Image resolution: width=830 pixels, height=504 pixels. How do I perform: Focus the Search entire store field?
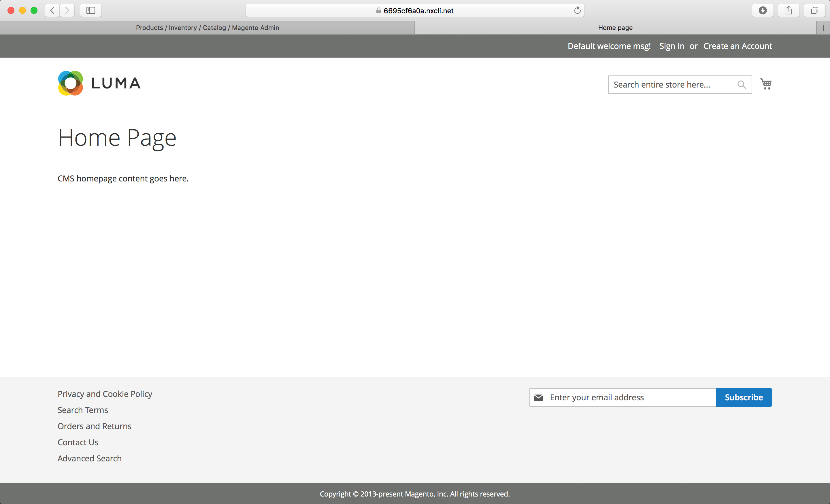(680, 84)
